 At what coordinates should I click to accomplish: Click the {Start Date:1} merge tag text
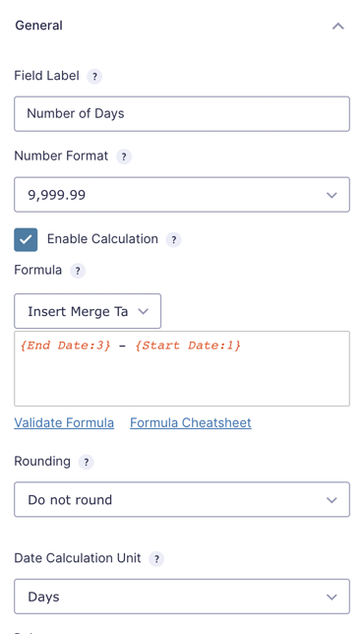188,346
